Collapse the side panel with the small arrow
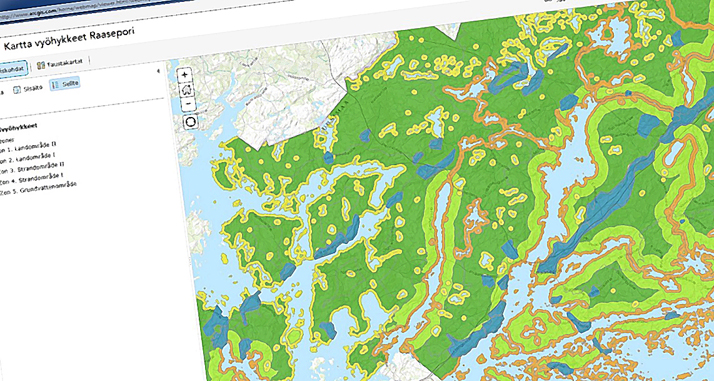Image resolution: width=714 pixels, height=381 pixels. tap(158, 71)
